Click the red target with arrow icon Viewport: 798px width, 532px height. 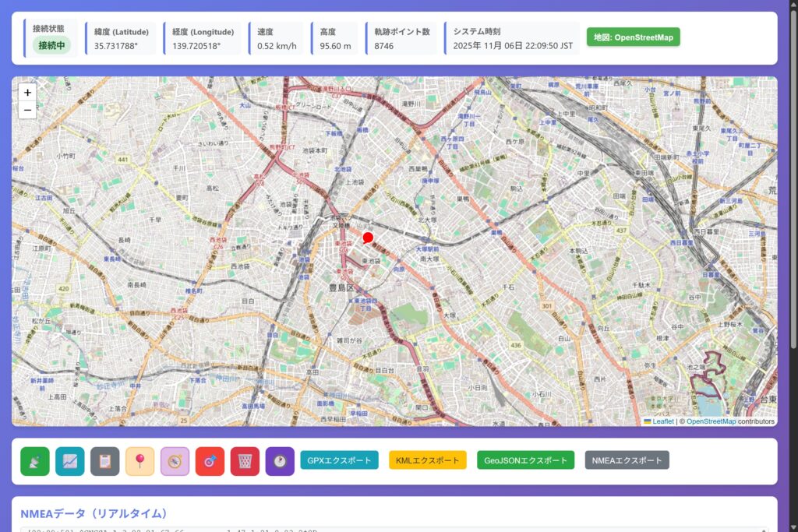pos(210,461)
